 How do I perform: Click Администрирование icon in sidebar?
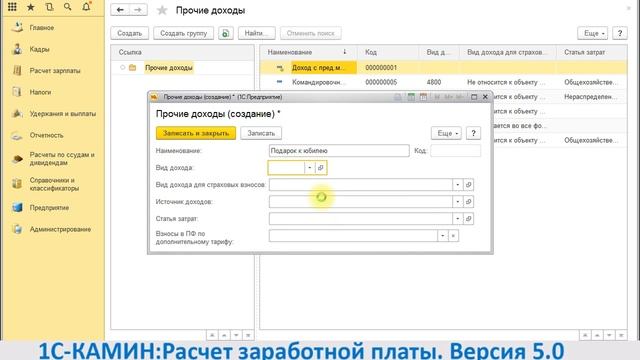click(17, 229)
